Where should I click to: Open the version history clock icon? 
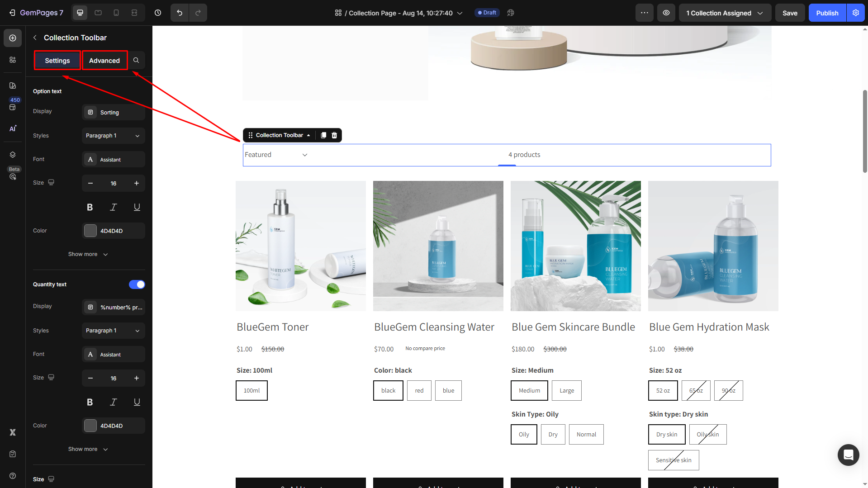pyautogui.click(x=158, y=13)
